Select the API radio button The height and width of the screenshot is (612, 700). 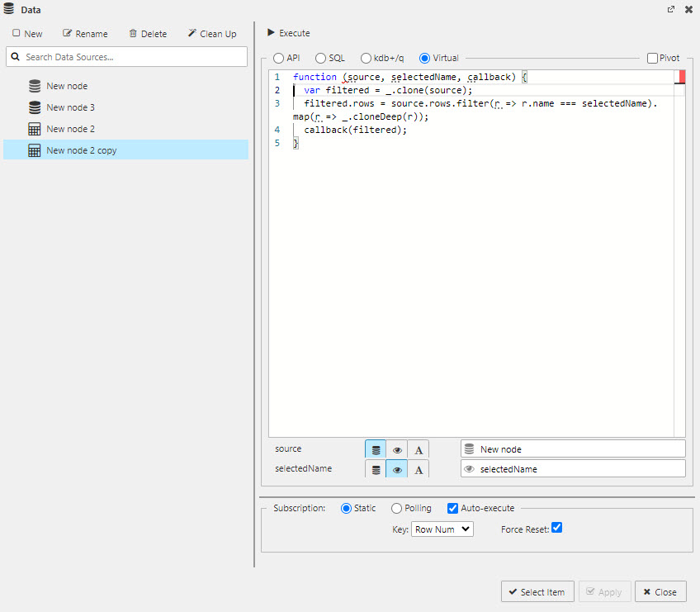pos(278,58)
